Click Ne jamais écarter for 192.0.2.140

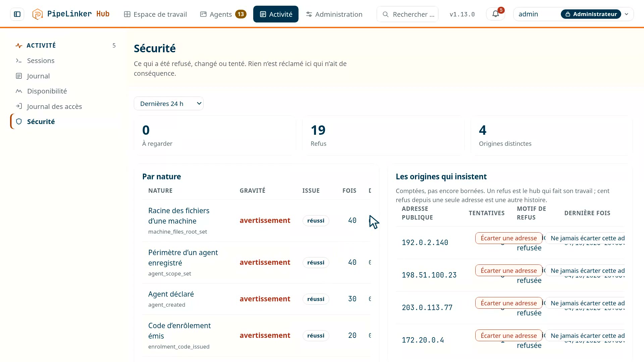(585, 238)
